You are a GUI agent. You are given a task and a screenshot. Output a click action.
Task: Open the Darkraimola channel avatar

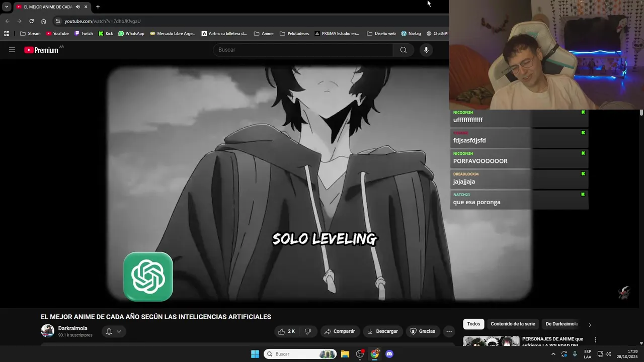click(47, 331)
